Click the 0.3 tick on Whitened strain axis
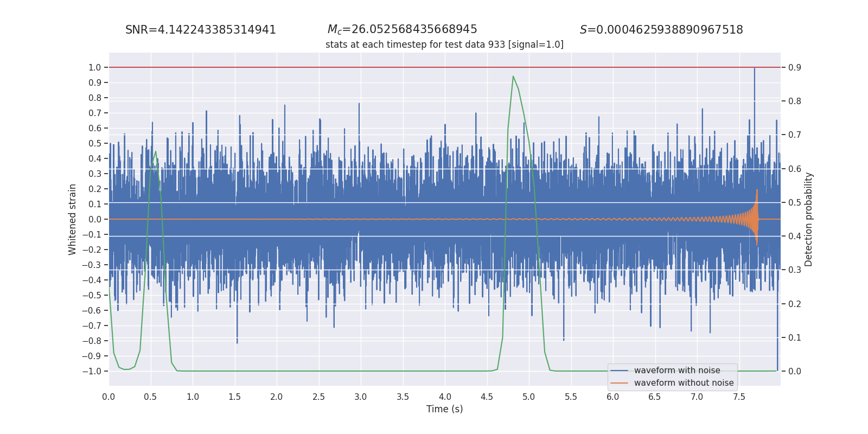The width and height of the screenshot is (868, 434). [x=95, y=174]
